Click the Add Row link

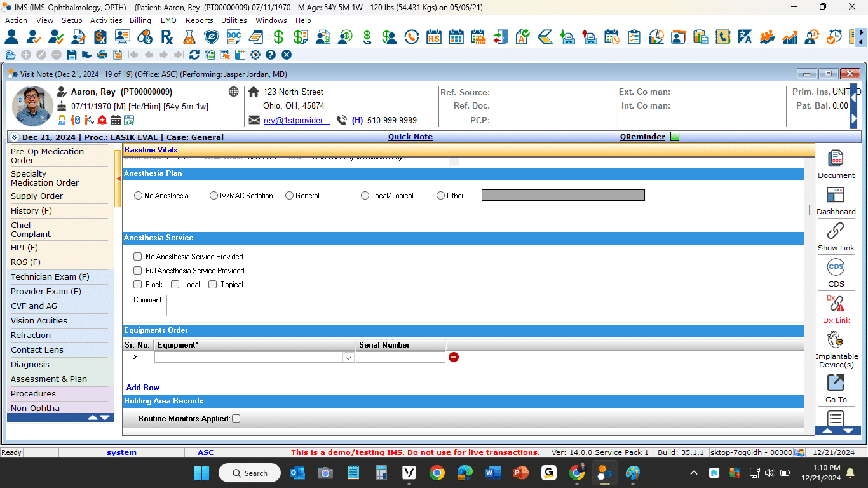tap(142, 388)
